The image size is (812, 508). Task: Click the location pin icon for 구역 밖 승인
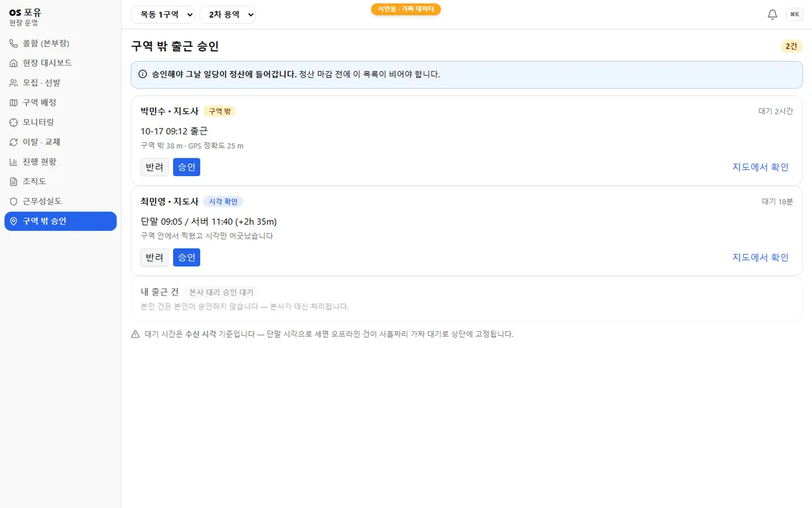click(x=14, y=221)
